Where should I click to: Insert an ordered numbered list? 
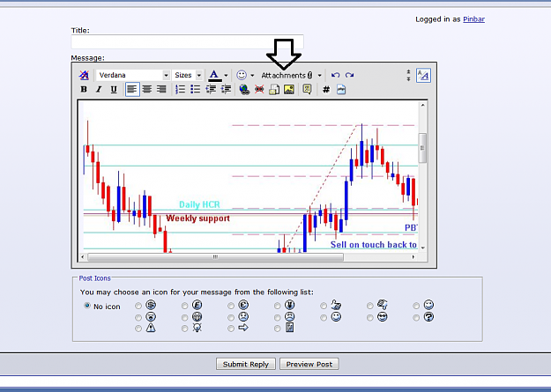(x=180, y=90)
